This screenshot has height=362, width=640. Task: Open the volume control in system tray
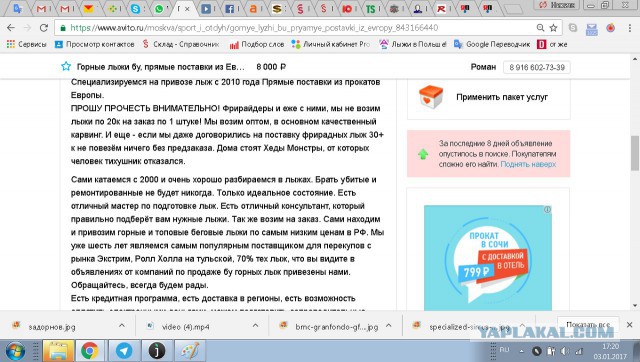click(x=565, y=351)
